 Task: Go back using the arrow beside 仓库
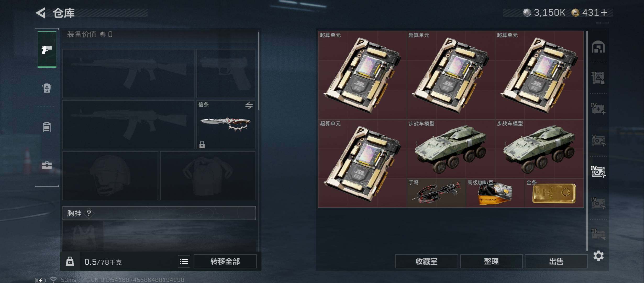click(x=41, y=13)
